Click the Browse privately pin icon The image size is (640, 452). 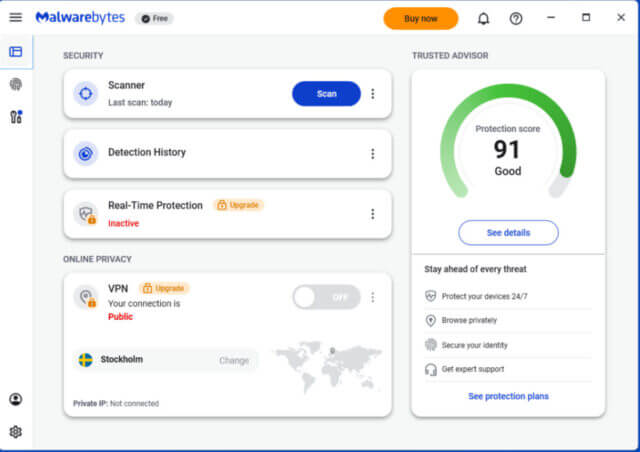431,320
